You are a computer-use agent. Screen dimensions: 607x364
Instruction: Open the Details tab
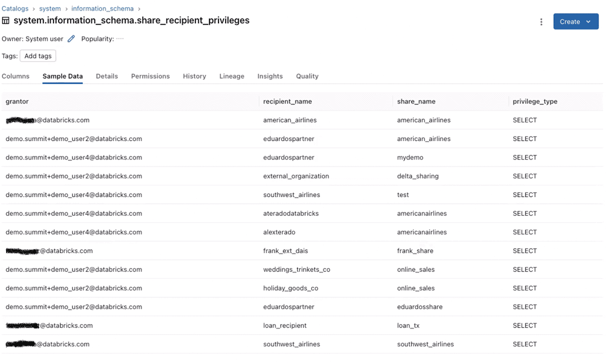pos(107,76)
